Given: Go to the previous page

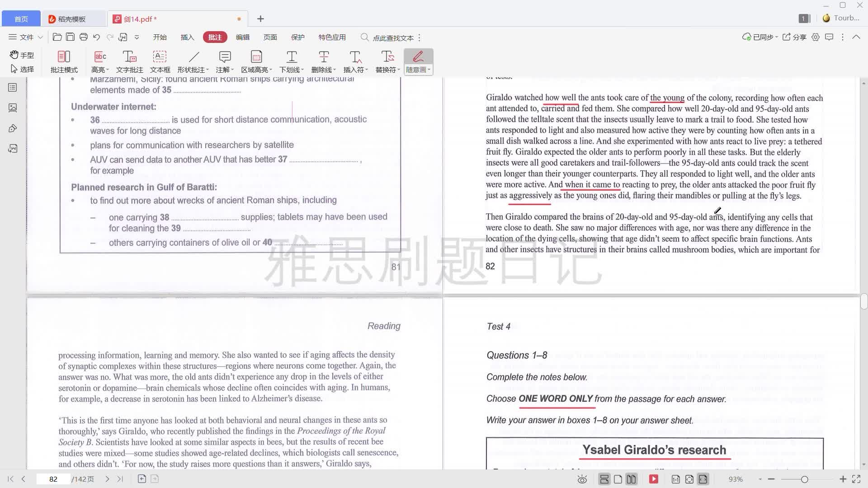Looking at the screenshot, I should (24, 479).
